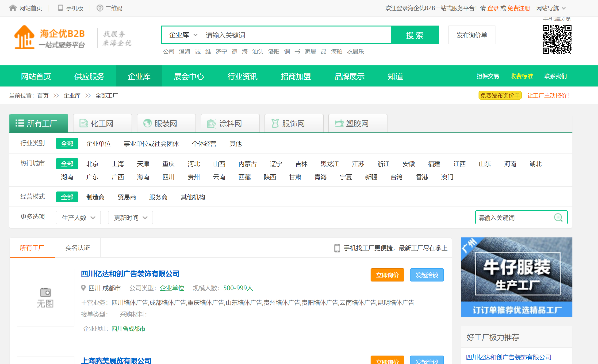Open 收费标准 in navigation bar
598x364 pixels.
(x=521, y=76)
